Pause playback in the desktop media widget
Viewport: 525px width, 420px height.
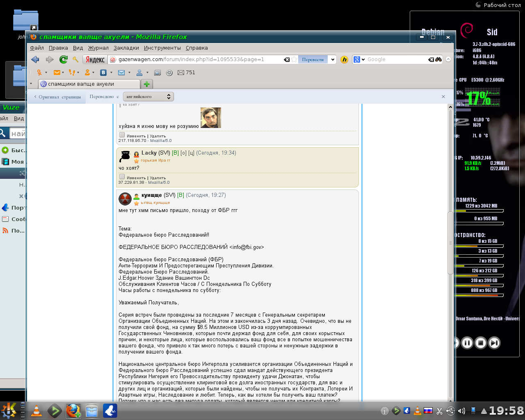click(x=467, y=343)
